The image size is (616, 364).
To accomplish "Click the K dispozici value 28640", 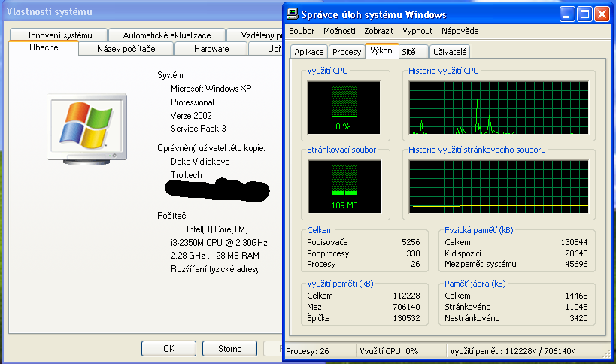I will point(576,253).
